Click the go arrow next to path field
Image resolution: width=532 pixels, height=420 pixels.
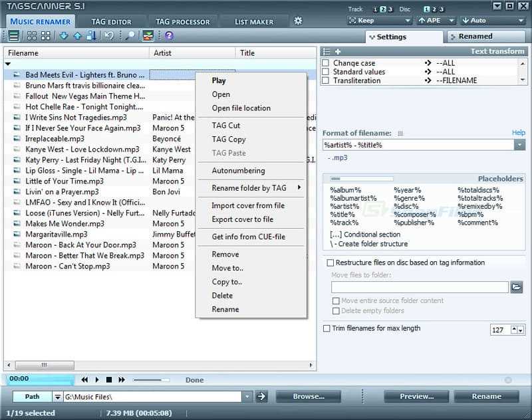[261, 396]
